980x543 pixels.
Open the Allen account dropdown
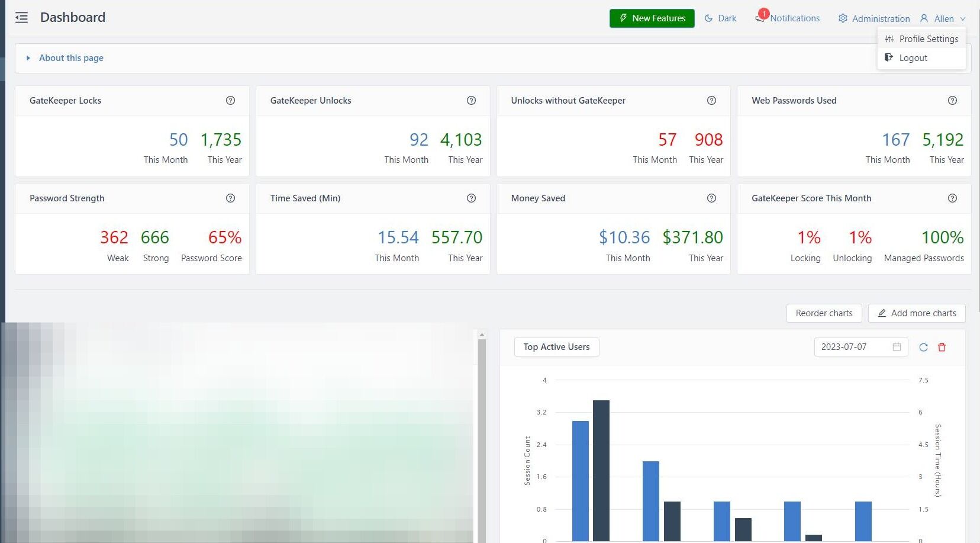943,18
